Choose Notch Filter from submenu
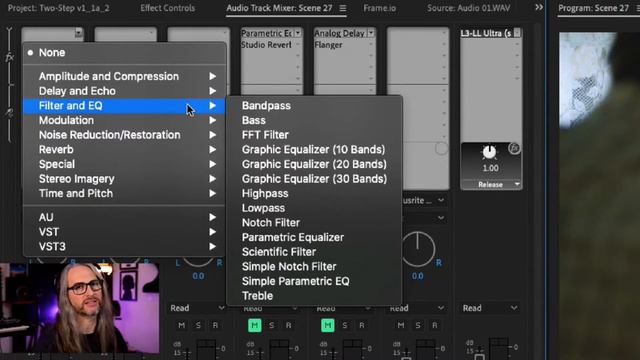 pos(314,223)
